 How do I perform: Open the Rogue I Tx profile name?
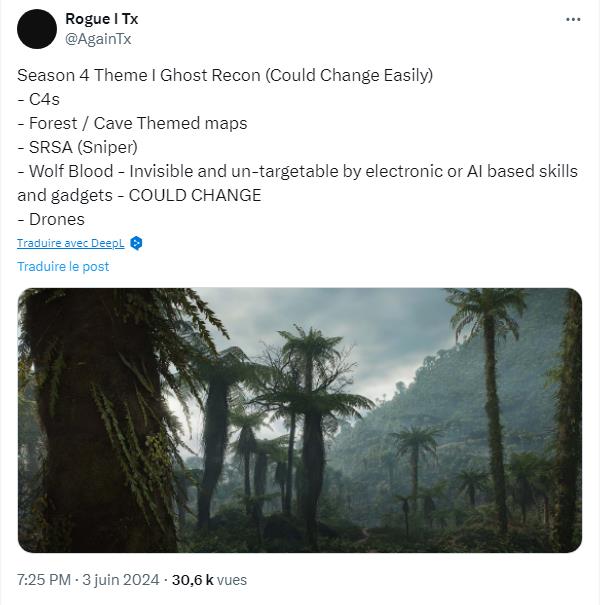101,19
